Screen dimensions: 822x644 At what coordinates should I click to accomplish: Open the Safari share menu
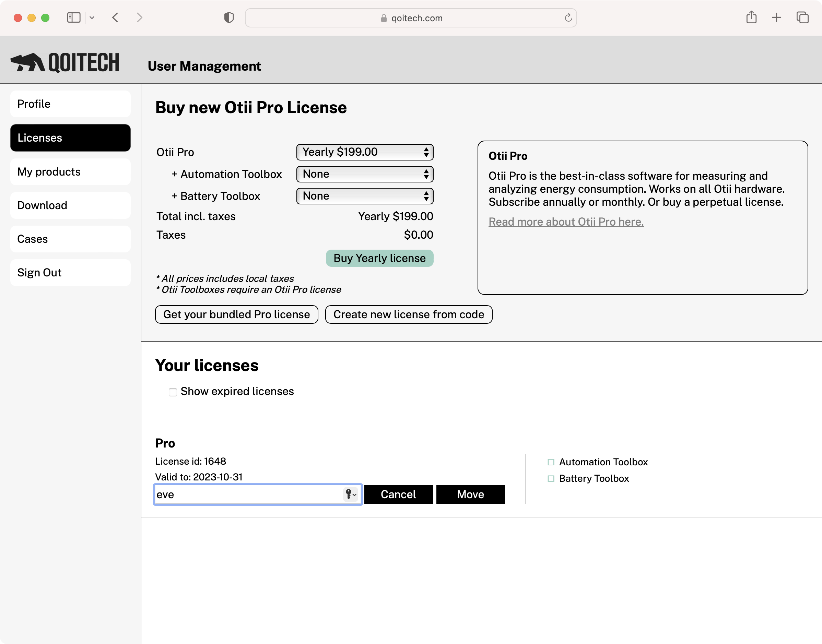click(751, 17)
